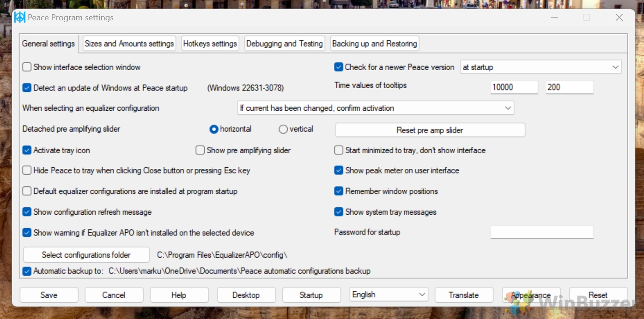Switch to General settings tab
The height and width of the screenshot is (319, 644).
coord(49,44)
